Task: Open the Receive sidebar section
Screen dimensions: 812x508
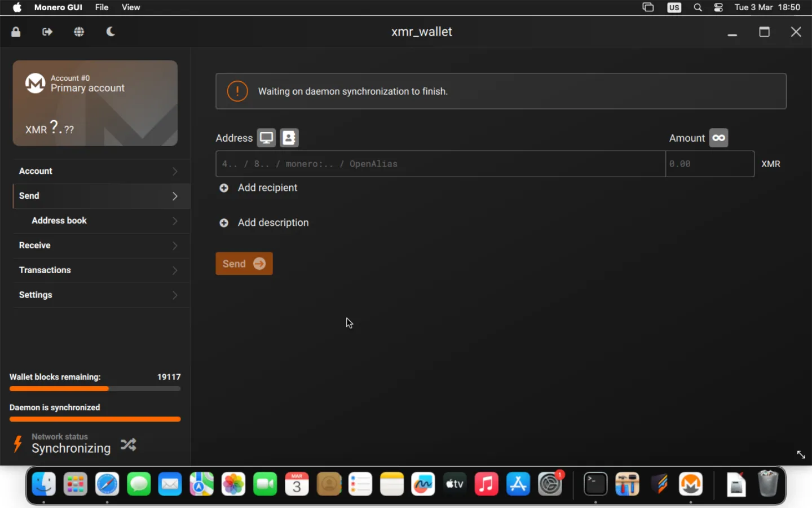Action: click(101, 246)
